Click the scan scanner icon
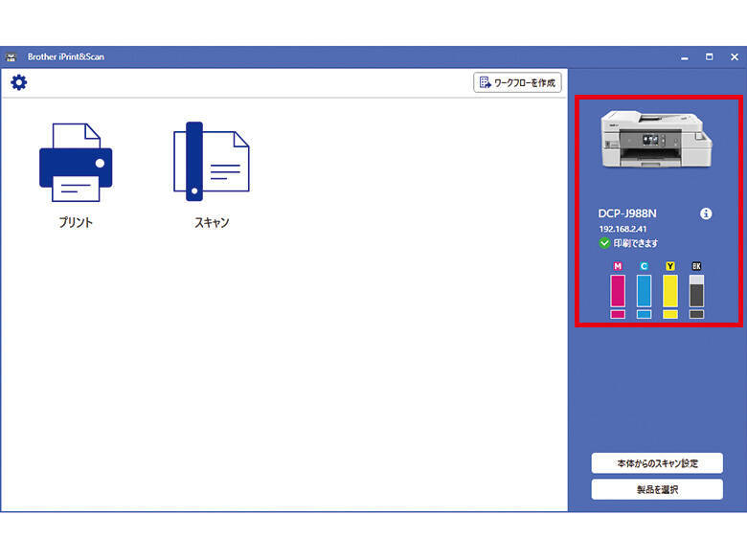The width and height of the screenshot is (747, 560). click(x=212, y=162)
